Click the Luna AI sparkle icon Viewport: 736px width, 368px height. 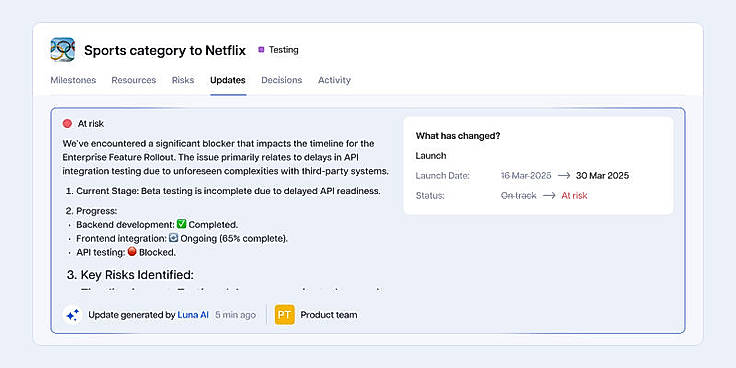pyautogui.click(x=72, y=315)
